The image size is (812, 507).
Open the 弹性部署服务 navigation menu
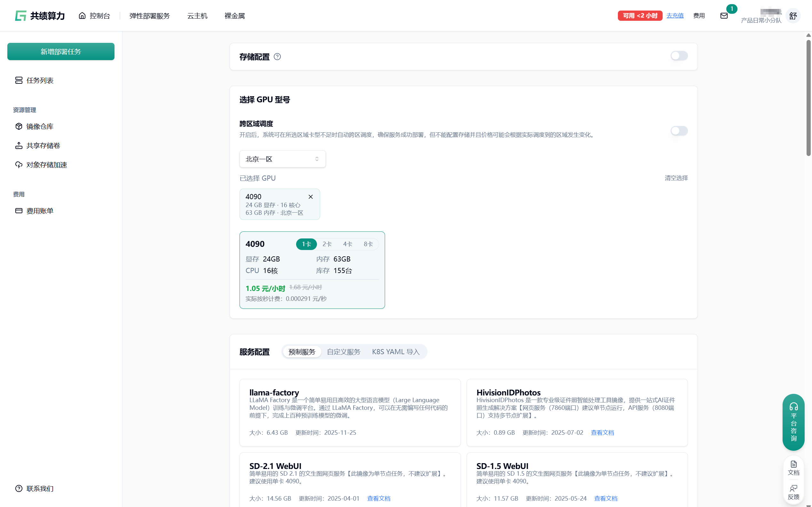(150, 16)
